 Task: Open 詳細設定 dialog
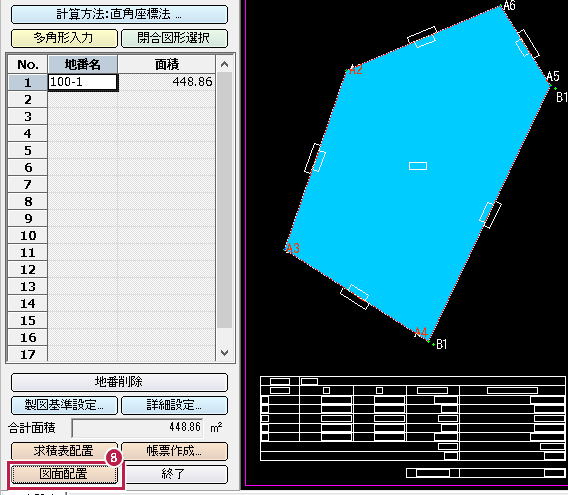174,405
